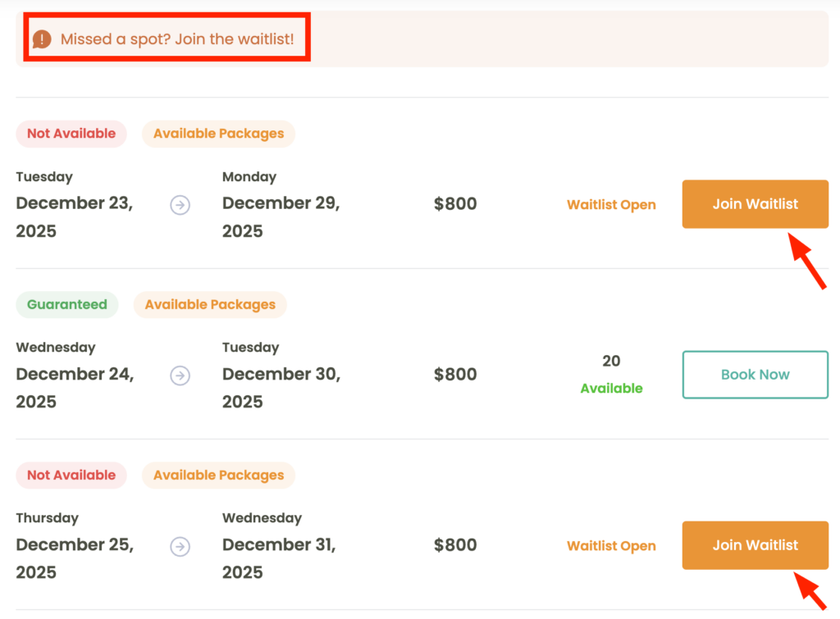Click the arrow icon in the December 25 row

[x=180, y=546]
